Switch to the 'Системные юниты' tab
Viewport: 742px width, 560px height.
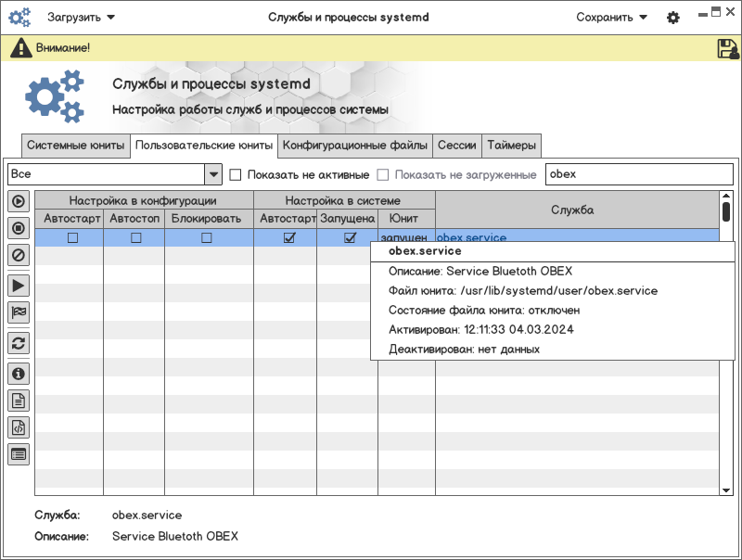coord(75,146)
